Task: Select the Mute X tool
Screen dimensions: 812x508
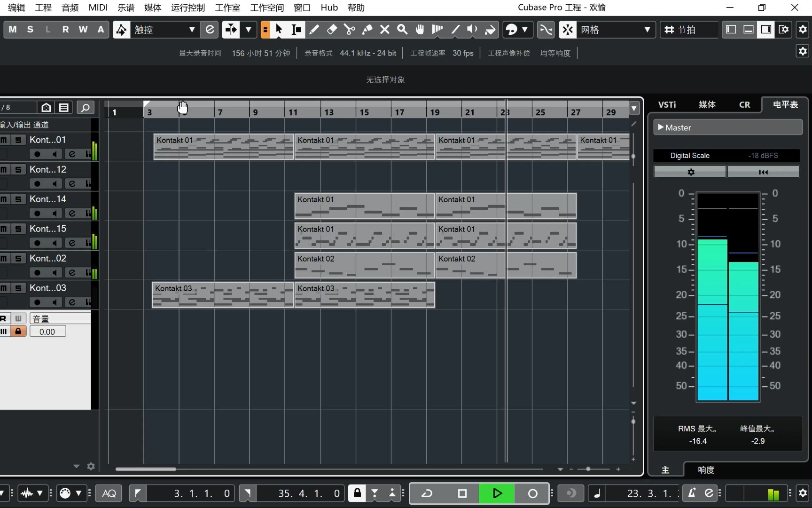Action: (x=384, y=30)
